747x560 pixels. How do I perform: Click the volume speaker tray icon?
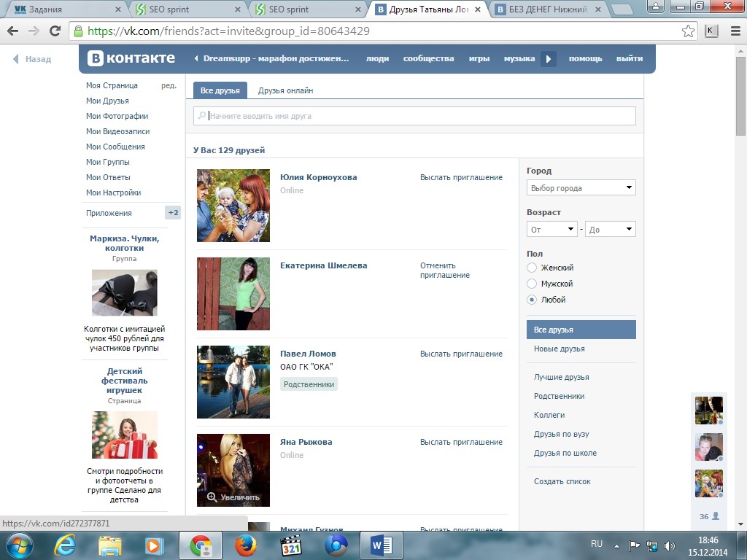[x=670, y=545]
